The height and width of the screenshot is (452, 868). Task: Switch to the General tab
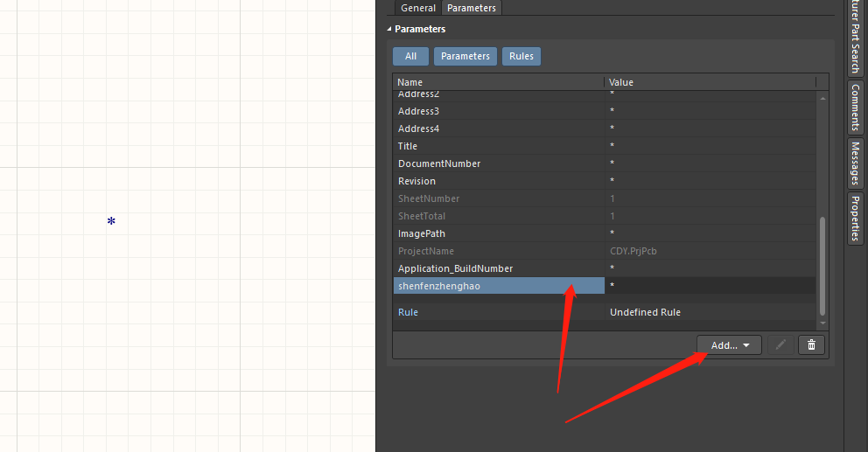pos(418,8)
